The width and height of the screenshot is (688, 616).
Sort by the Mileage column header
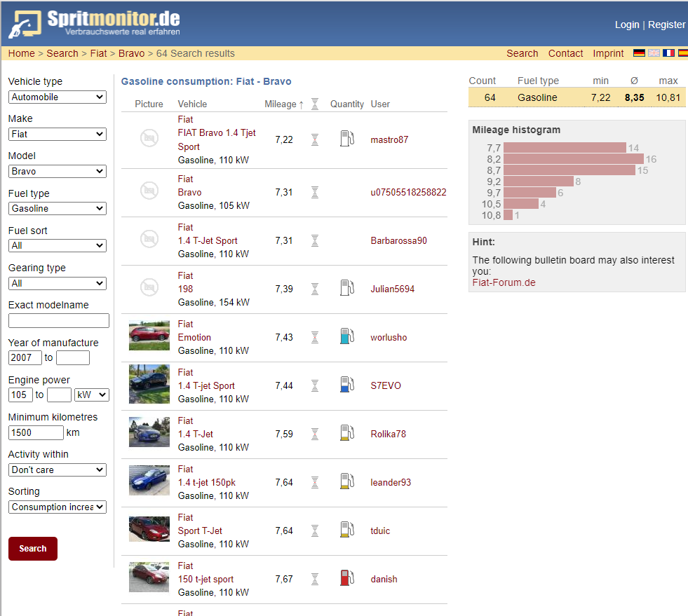[x=281, y=104]
